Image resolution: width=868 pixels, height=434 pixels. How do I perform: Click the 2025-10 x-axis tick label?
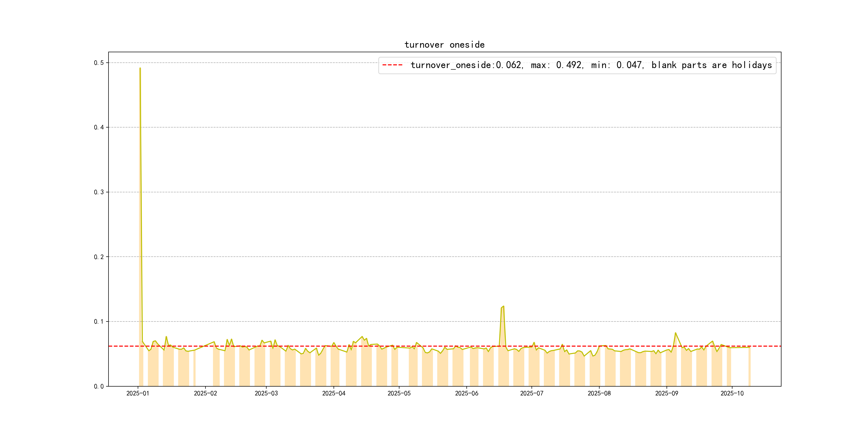(732, 393)
